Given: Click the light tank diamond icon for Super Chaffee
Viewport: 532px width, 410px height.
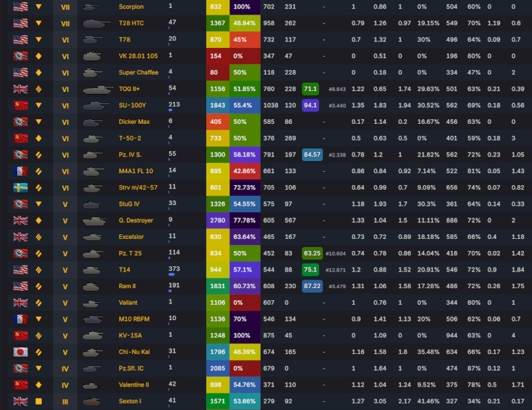Looking at the screenshot, I should pos(39,73).
